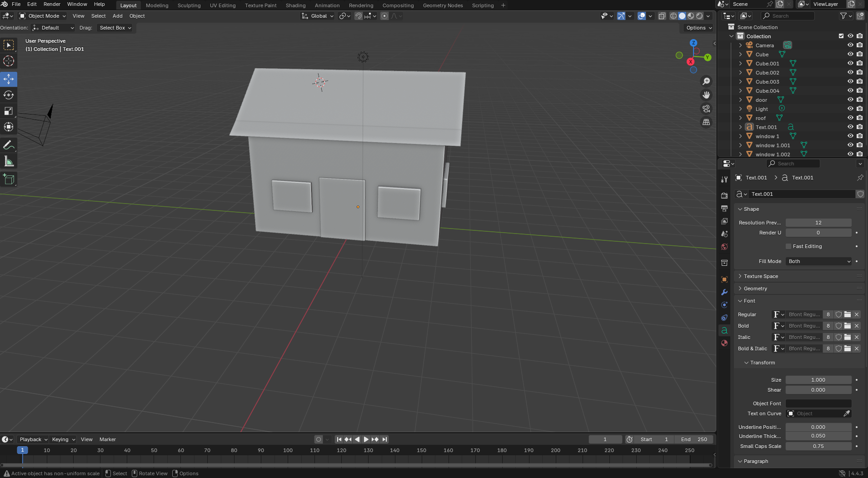868x478 pixels.
Task: Select the Annotate tool
Action: [x=9, y=145]
